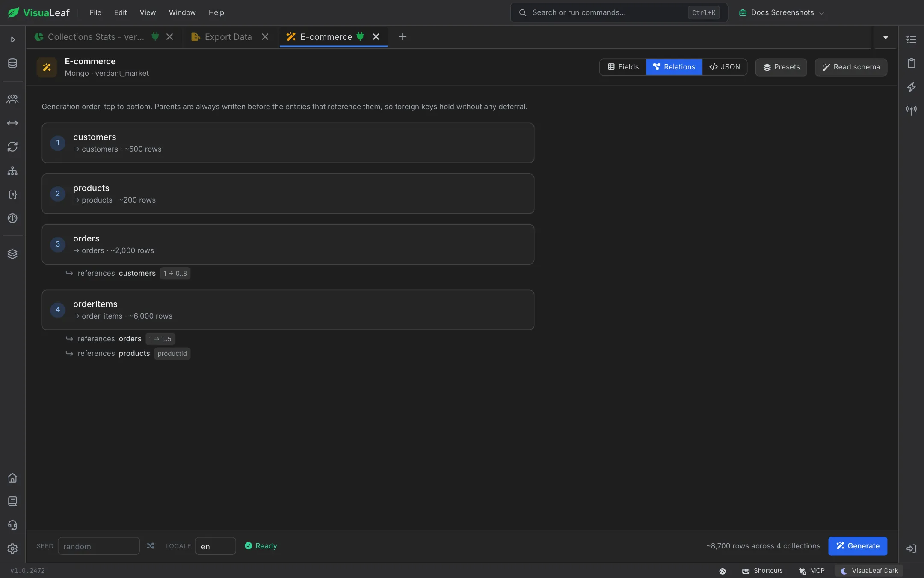Select the orderItems entity card
924x578 pixels.
tap(288, 310)
